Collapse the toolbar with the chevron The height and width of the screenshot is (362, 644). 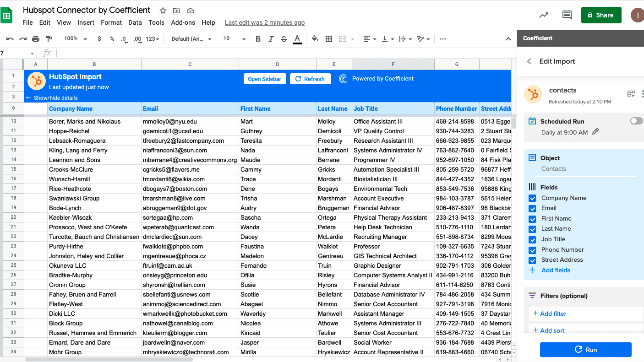(x=508, y=39)
